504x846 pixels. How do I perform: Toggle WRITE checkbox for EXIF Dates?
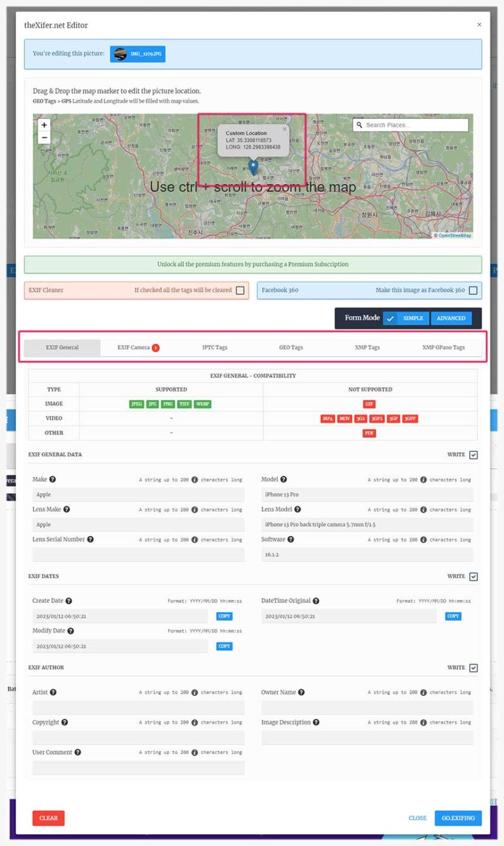474,576
